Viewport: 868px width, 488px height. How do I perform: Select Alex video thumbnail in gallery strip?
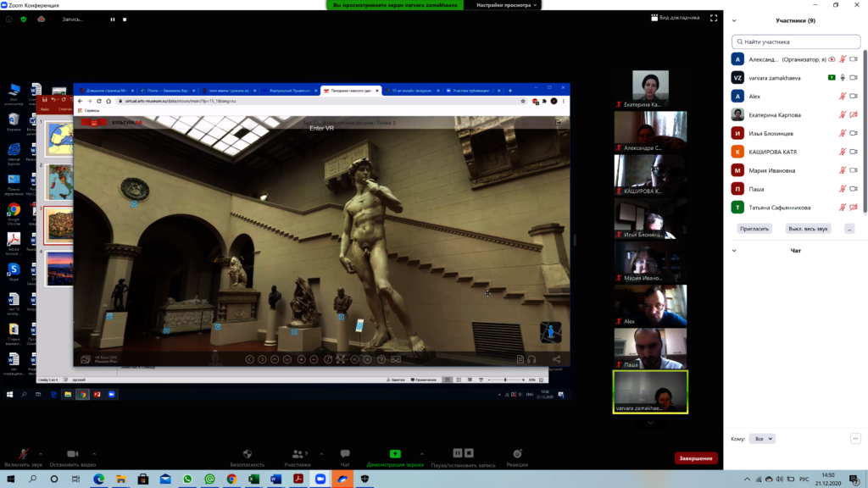pyautogui.click(x=650, y=305)
